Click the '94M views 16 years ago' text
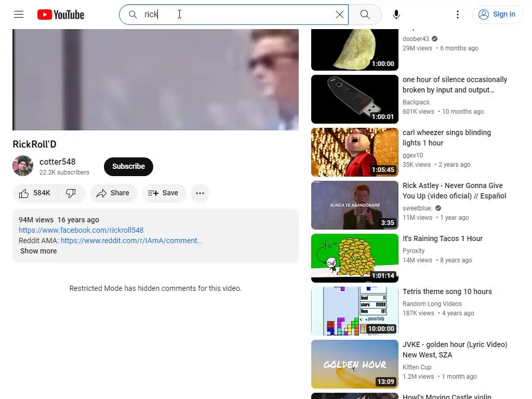The width and height of the screenshot is (532, 399). (x=59, y=220)
